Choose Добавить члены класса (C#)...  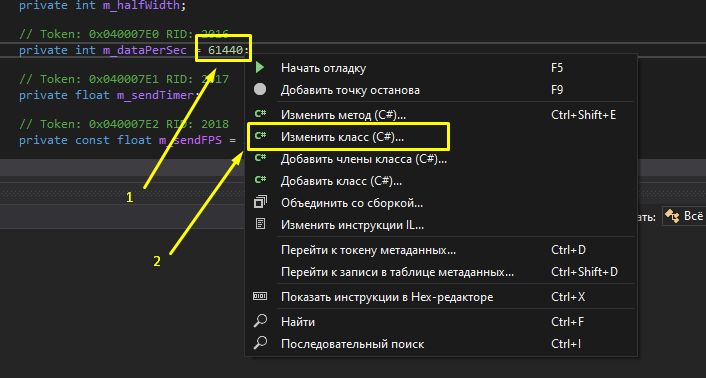pos(441,159)
